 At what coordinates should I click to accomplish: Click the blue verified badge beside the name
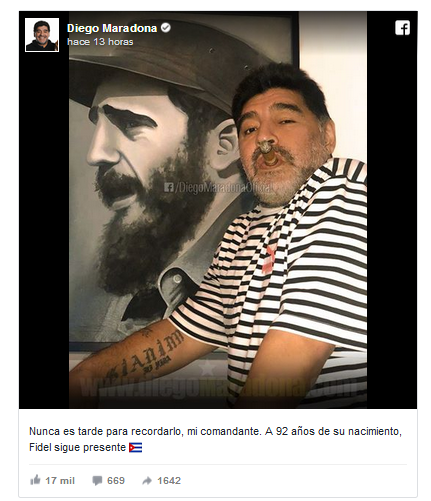(x=166, y=28)
